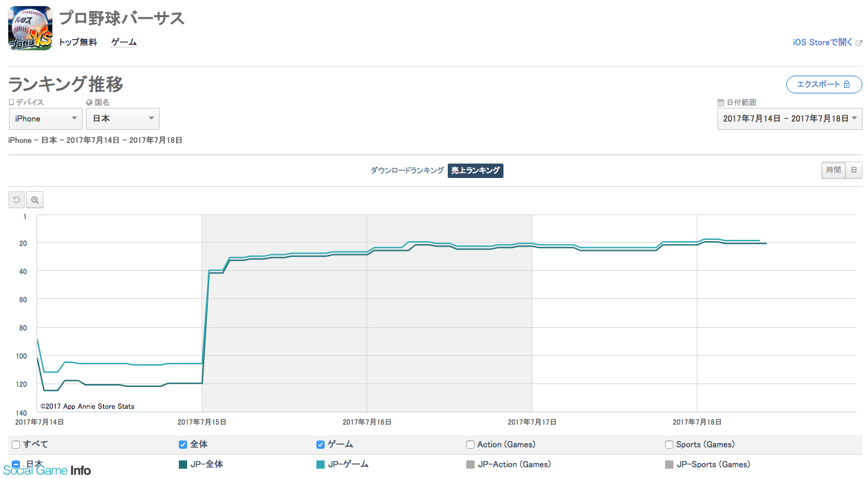This screenshot has width=868, height=479.
Task: Switch chart granularity to 時間
Action: click(x=834, y=170)
